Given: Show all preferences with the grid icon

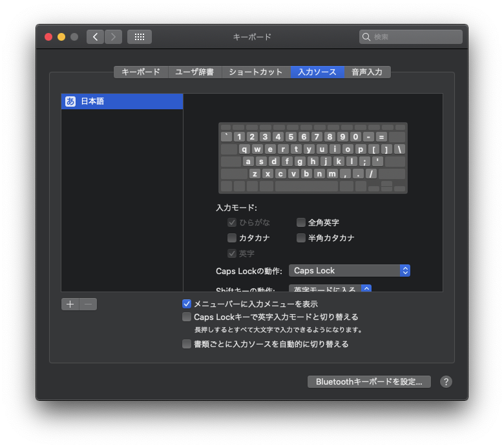Looking at the screenshot, I should [140, 37].
